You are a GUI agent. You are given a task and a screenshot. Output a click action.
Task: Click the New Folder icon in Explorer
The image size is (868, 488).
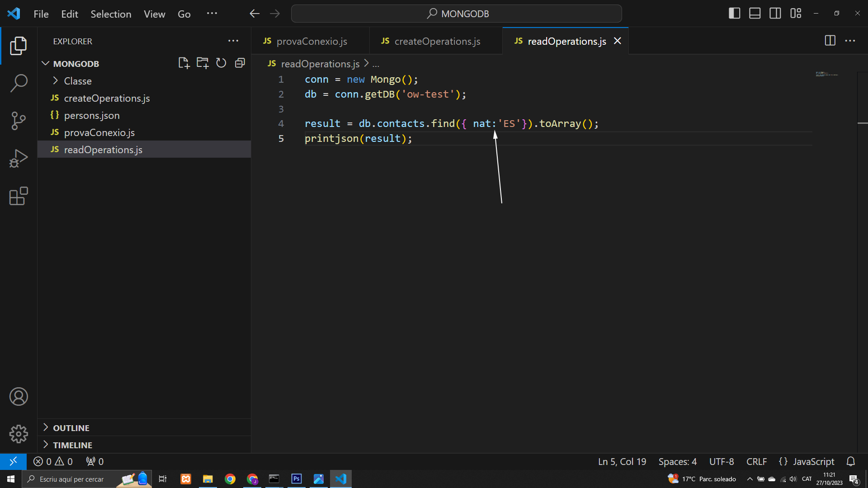pos(203,63)
